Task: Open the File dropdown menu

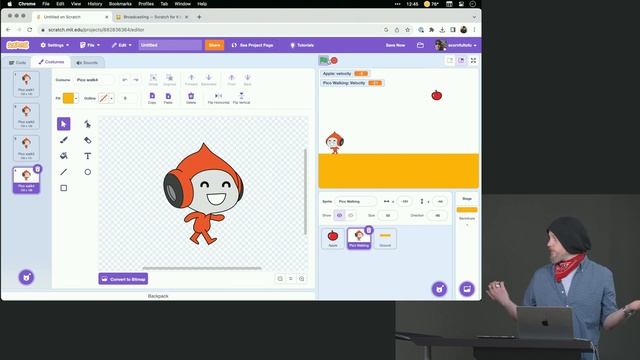Action: click(90, 45)
